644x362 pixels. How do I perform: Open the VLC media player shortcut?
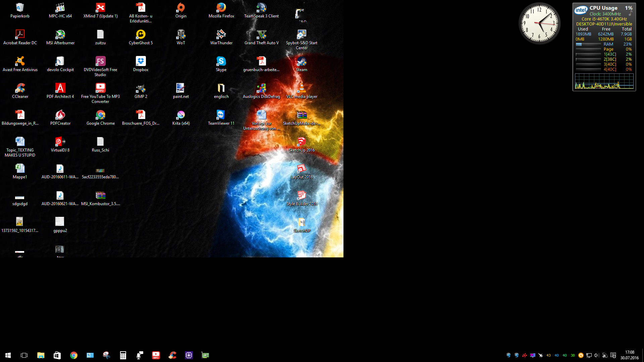click(x=301, y=88)
